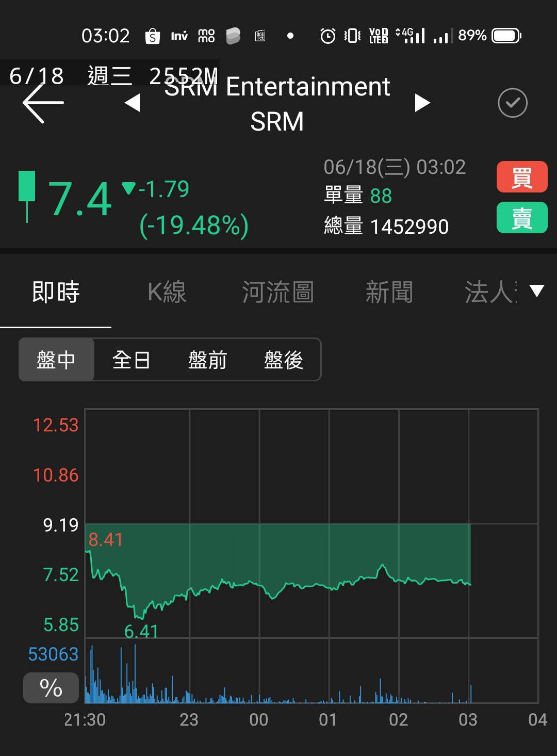Screen dimensions: 557x756
Task: Select the 全日 session option
Action: click(132, 360)
